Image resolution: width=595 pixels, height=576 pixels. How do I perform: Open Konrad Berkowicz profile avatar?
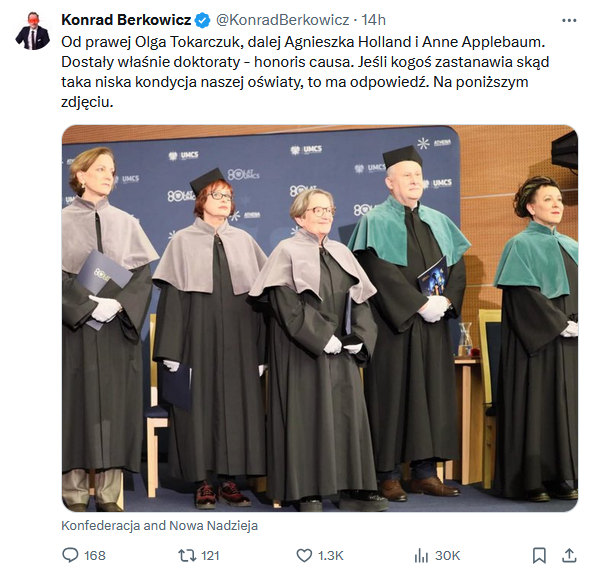click(x=33, y=31)
